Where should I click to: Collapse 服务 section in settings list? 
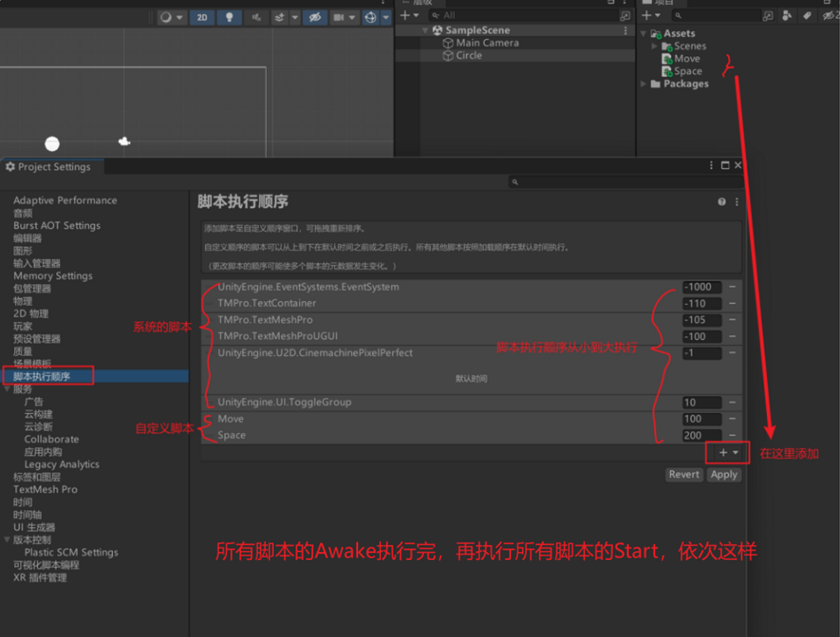[7, 389]
